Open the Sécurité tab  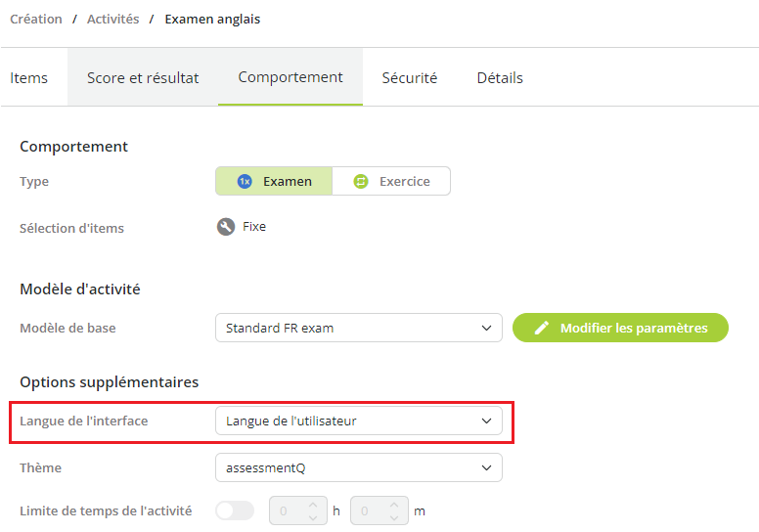[410, 77]
